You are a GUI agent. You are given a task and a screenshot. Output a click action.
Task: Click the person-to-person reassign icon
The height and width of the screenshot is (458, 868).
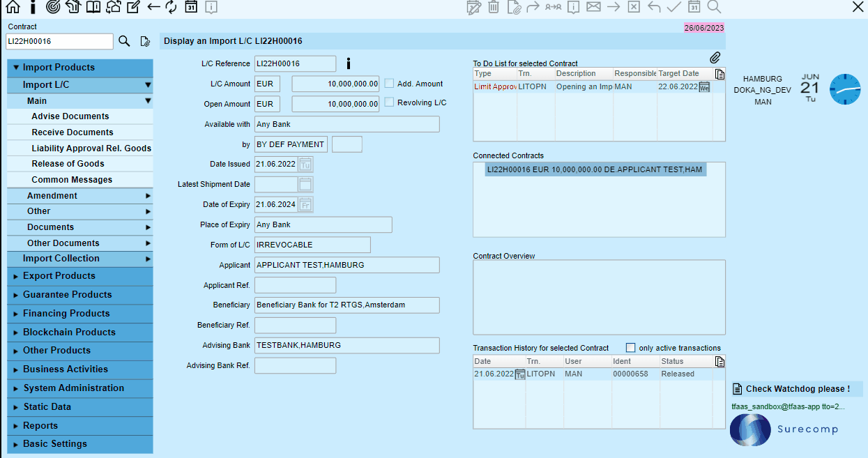[x=554, y=7]
